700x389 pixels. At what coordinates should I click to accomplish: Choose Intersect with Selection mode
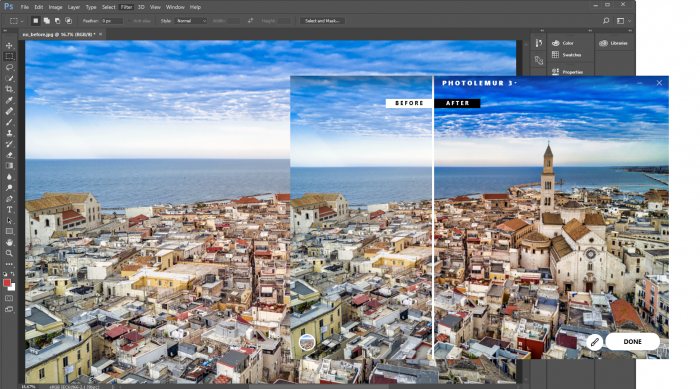point(68,21)
